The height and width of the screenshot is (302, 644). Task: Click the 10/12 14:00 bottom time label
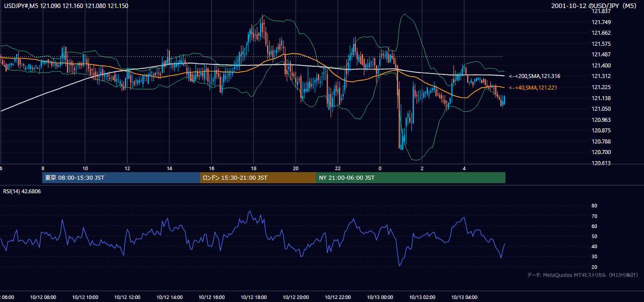(x=169, y=297)
